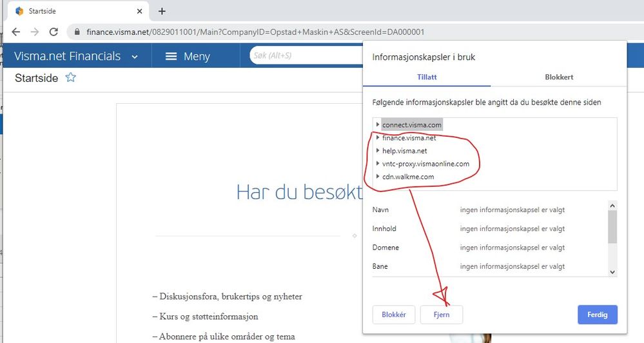
Task: Select connect.visma.com in the cookie list
Action: [411, 125]
